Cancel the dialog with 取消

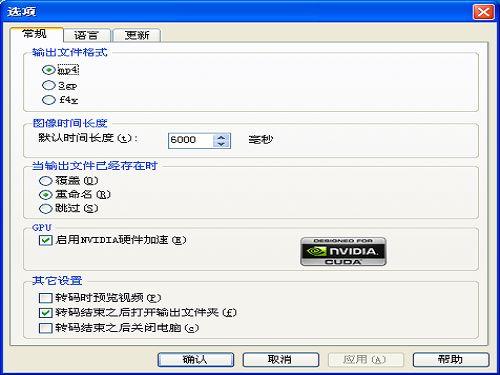(x=281, y=360)
